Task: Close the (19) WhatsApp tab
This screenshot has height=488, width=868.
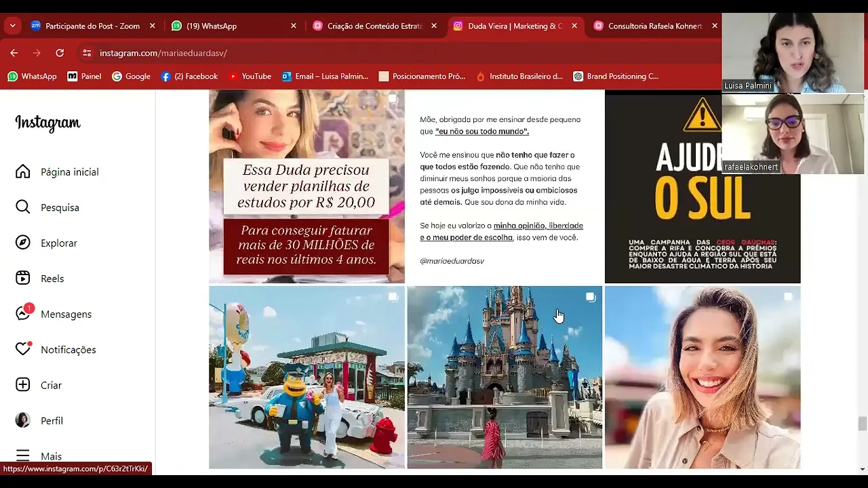Action: tap(294, 26)
